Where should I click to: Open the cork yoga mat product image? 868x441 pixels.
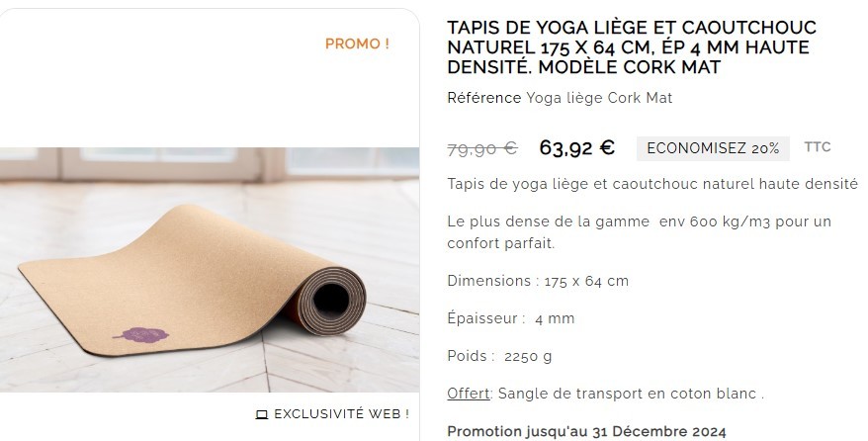pos(210,270)
